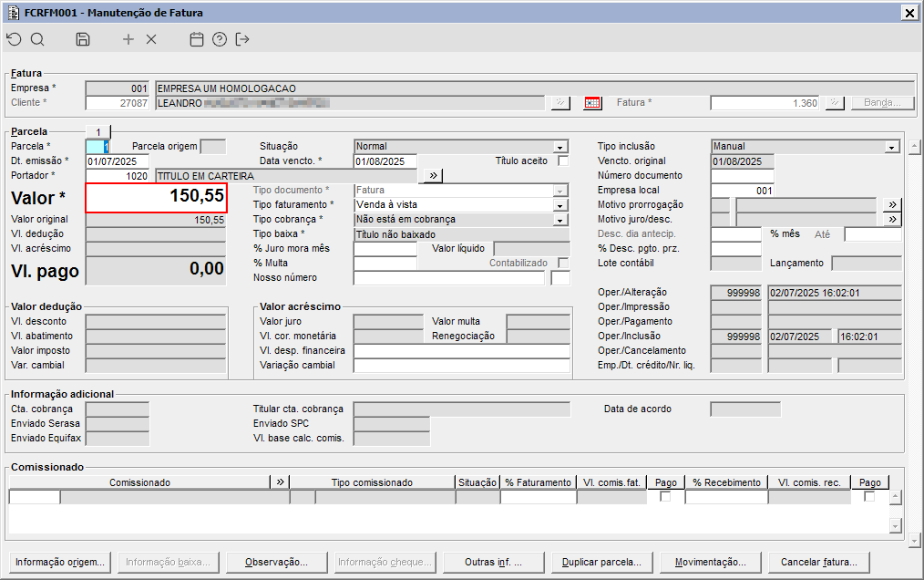Click the Variação cambial input field
The height and width of the screenshot is (580, 924).
[462, 365]
